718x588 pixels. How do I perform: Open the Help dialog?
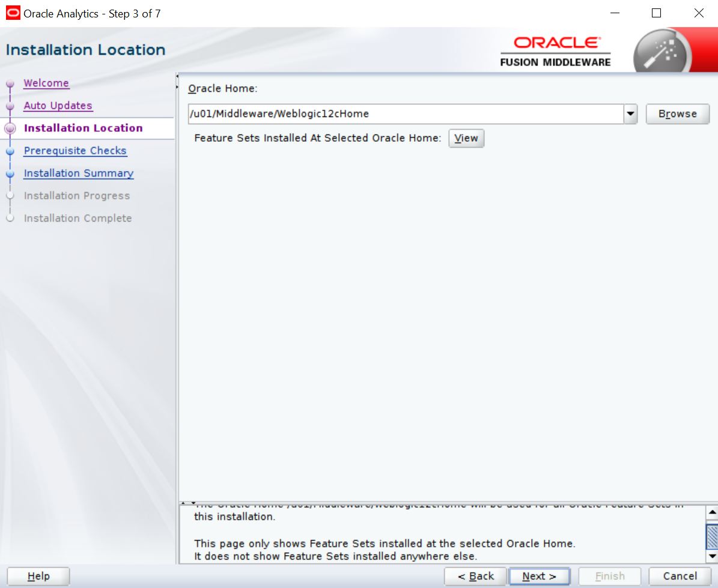38,576
